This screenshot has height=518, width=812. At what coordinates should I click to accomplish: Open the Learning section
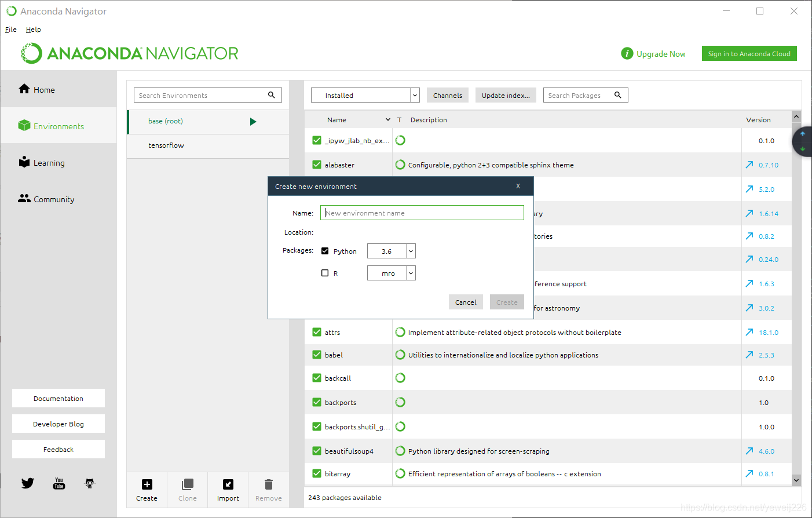[x=58, y=163]
